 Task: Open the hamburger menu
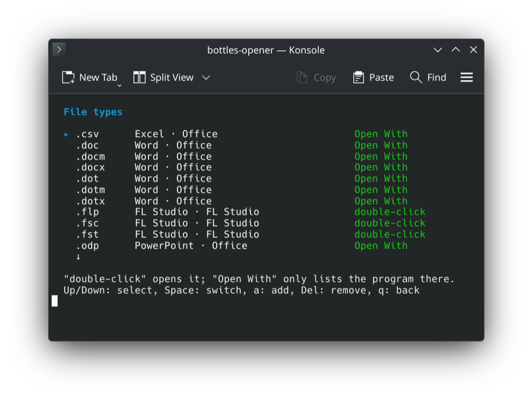pyautogui.click(x=467, y=77)
